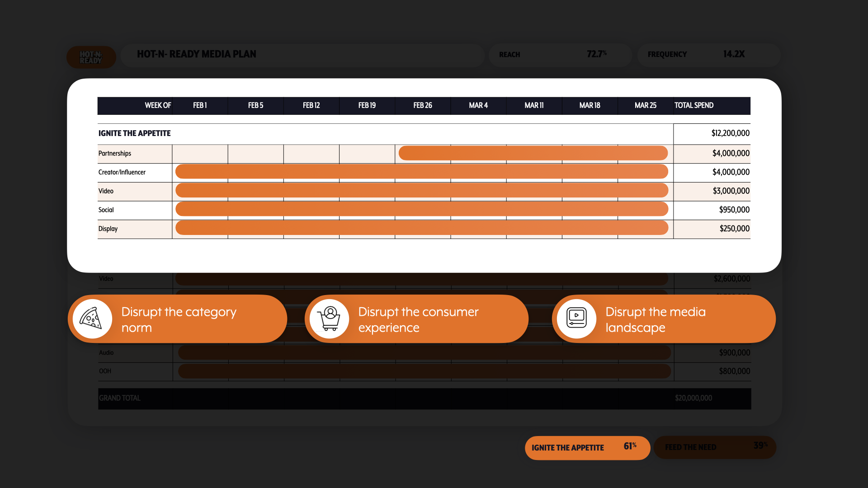Click the FEB 19 column header
The width and height of the screenshot is (868, 488).
coord(367,106)
